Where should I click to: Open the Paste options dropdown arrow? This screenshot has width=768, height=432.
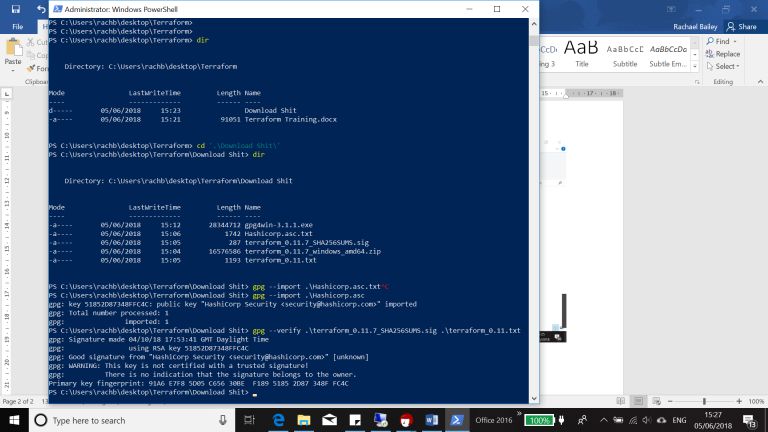pos(13,71)
